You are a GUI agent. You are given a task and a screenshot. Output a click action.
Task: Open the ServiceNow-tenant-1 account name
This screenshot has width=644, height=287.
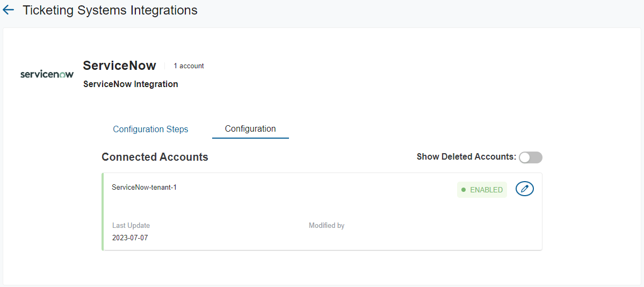coord(144,188)
